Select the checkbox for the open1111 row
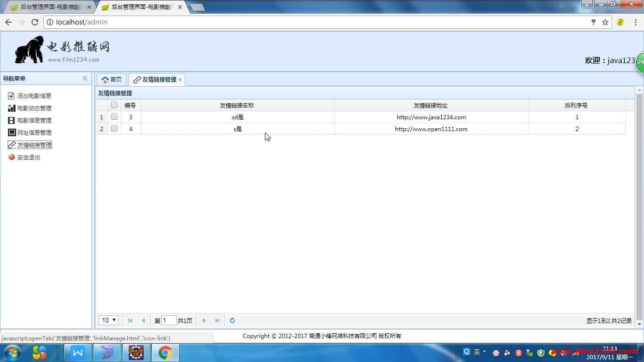Viewport: 644px width, 362px height. pyautogui.click(x=114, y=129)
